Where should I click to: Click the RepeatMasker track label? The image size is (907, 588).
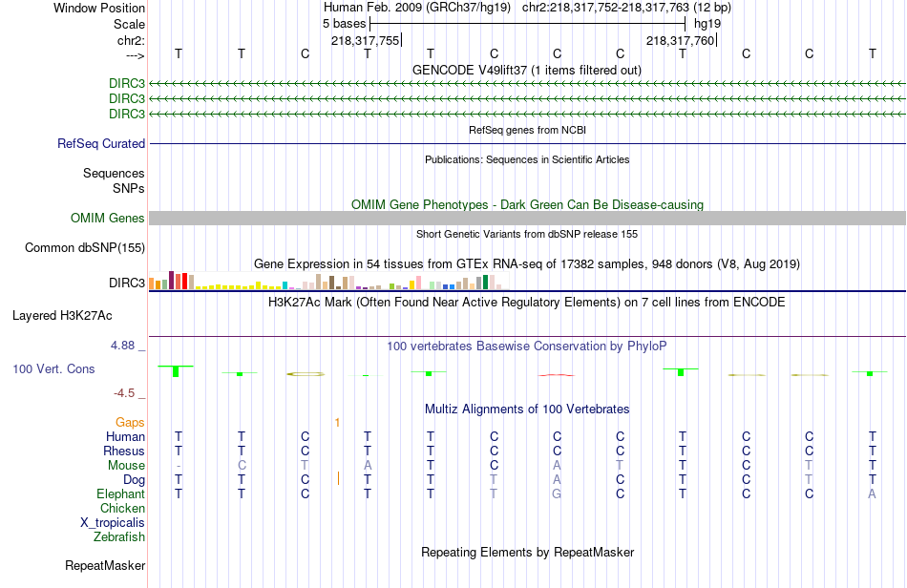click(105, 565)
